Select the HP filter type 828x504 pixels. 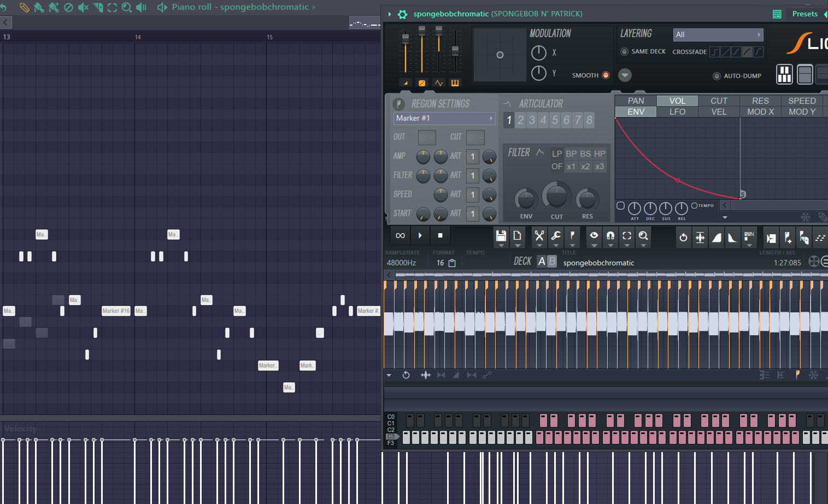(x=600, y=154)
